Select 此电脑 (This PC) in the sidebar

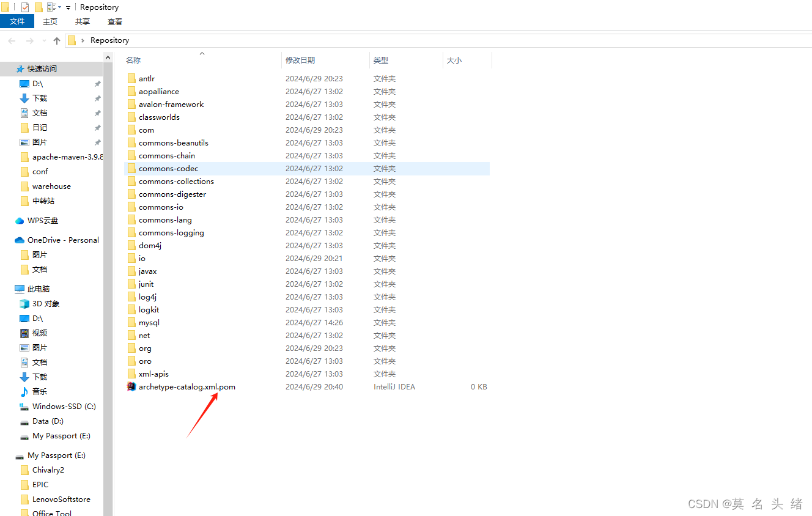coord(44,288)
